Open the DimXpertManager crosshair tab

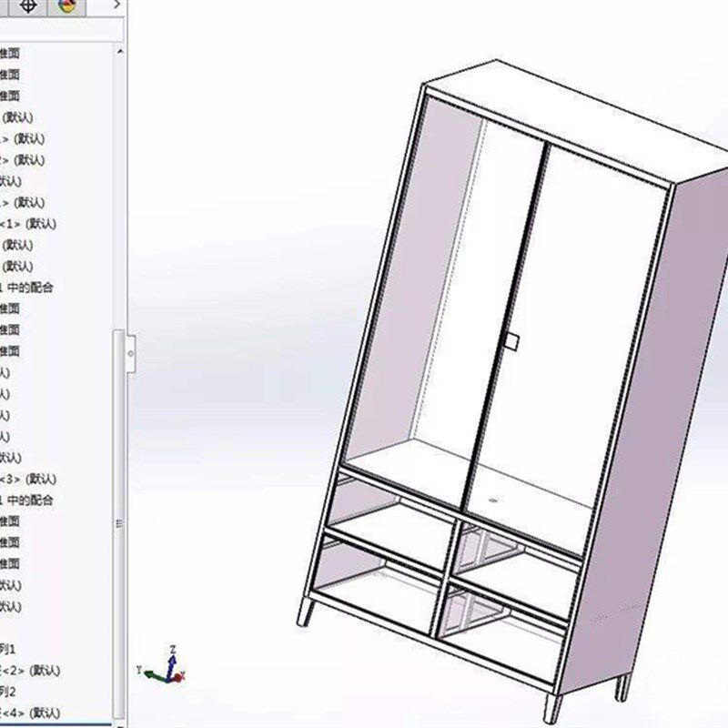(x=28, y=6)
